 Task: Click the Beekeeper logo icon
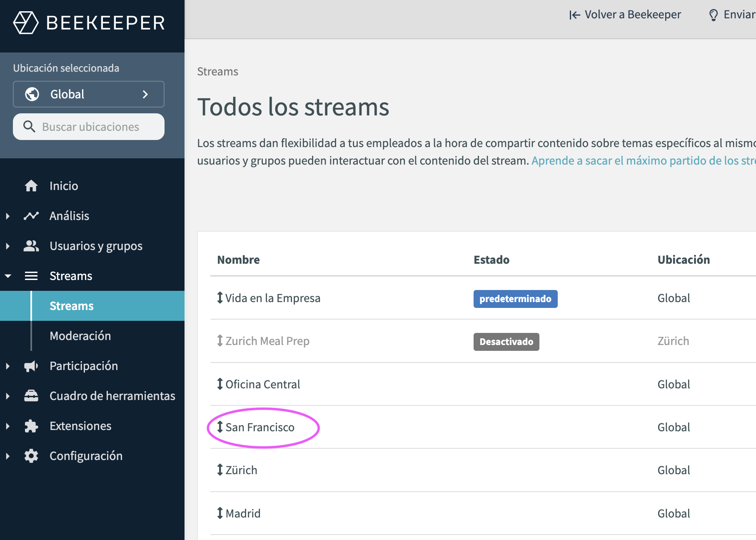pyautogui.click(x=26, y=22)
